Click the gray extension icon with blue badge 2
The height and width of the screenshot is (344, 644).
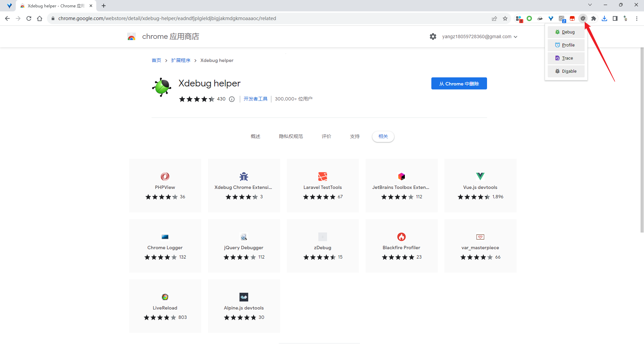pos(562,19)
